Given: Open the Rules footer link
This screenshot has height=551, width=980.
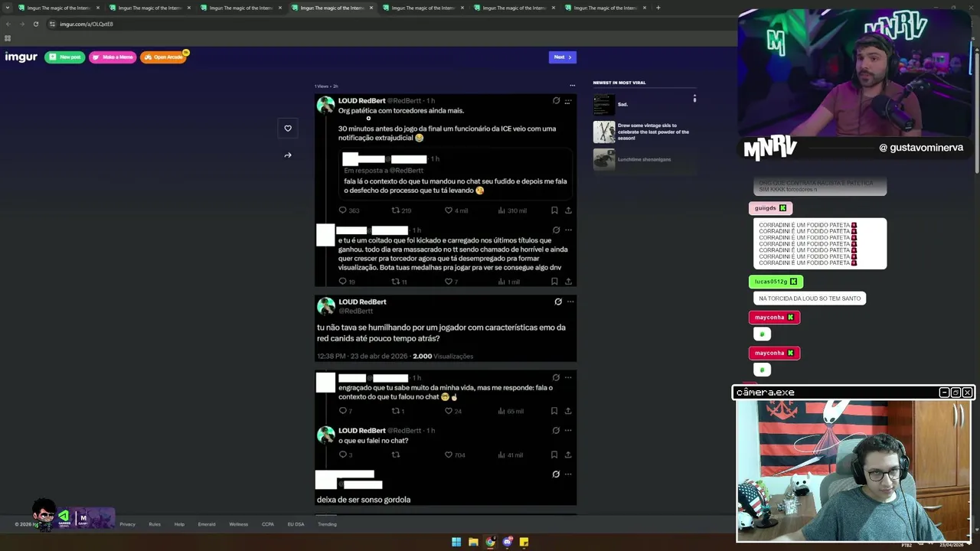Looking at the screenshot, I should (x=155, y=524).
